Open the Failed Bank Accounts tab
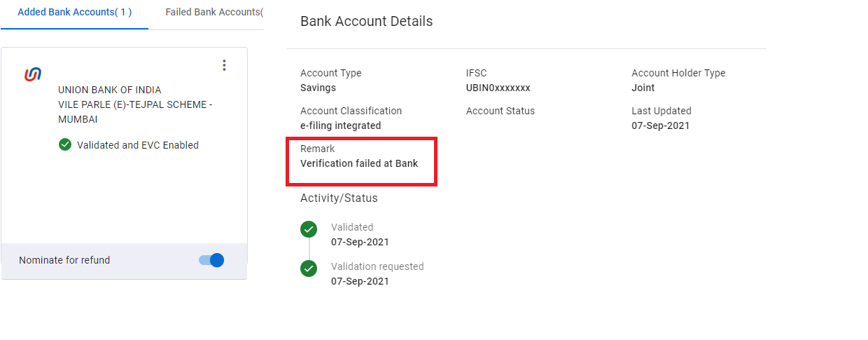868x340 pixels. tap(213, 13)
